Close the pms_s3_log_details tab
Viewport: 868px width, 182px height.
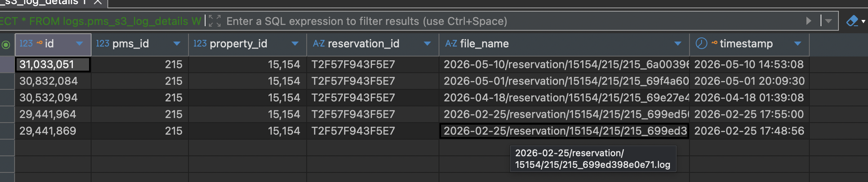coord(98,2)
